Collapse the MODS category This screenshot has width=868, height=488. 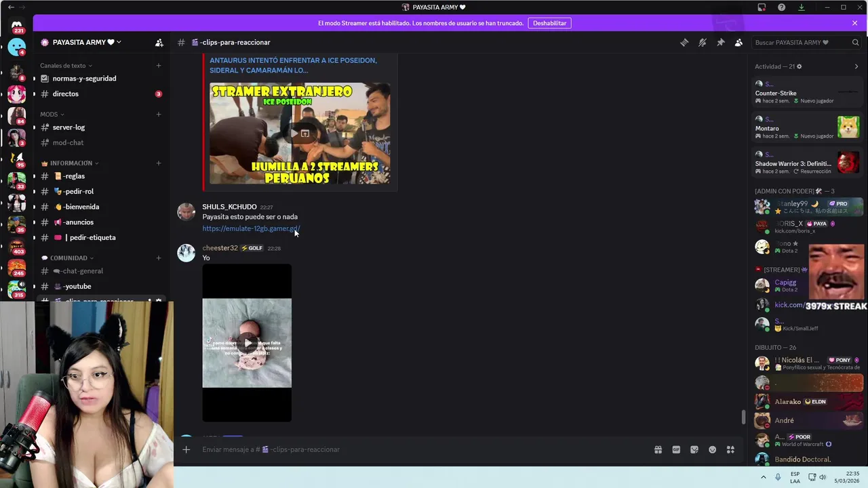52,114
